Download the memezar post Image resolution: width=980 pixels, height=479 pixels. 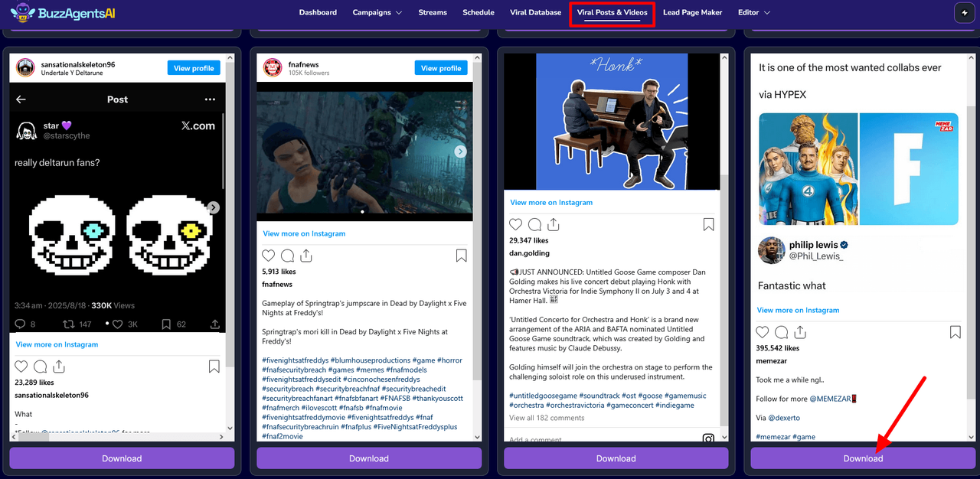coord(863,458)
